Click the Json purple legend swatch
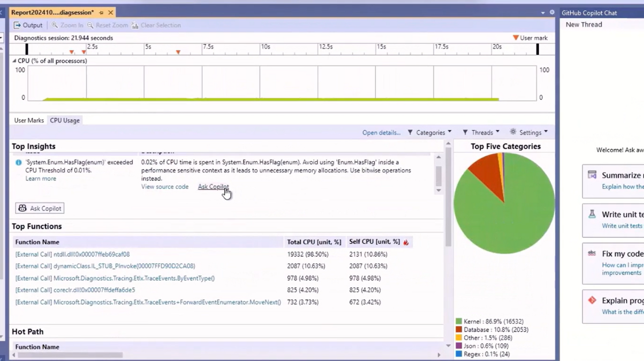The image size is (644, 361). (459, 346)
